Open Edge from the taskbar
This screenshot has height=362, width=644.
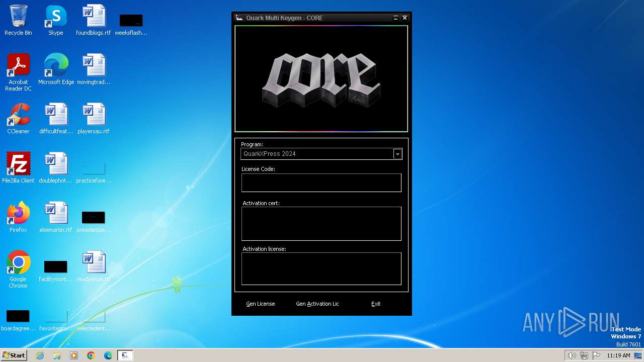(108, 355)
